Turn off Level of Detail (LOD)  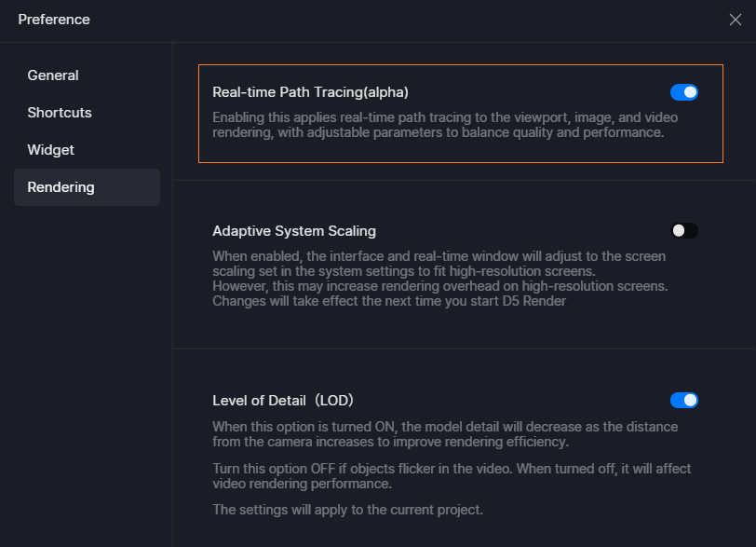684,400
